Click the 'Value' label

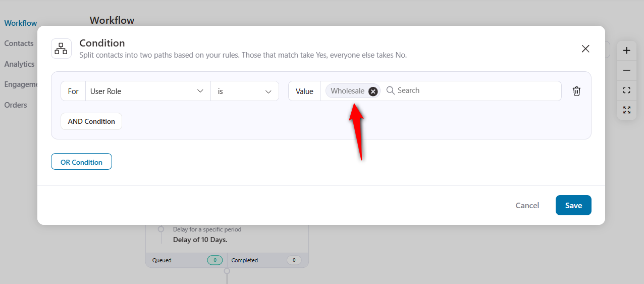(304, 91)
